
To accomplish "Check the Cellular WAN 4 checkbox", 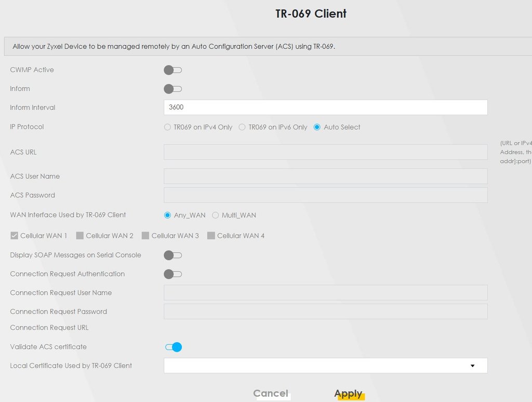I will [211, 236].
